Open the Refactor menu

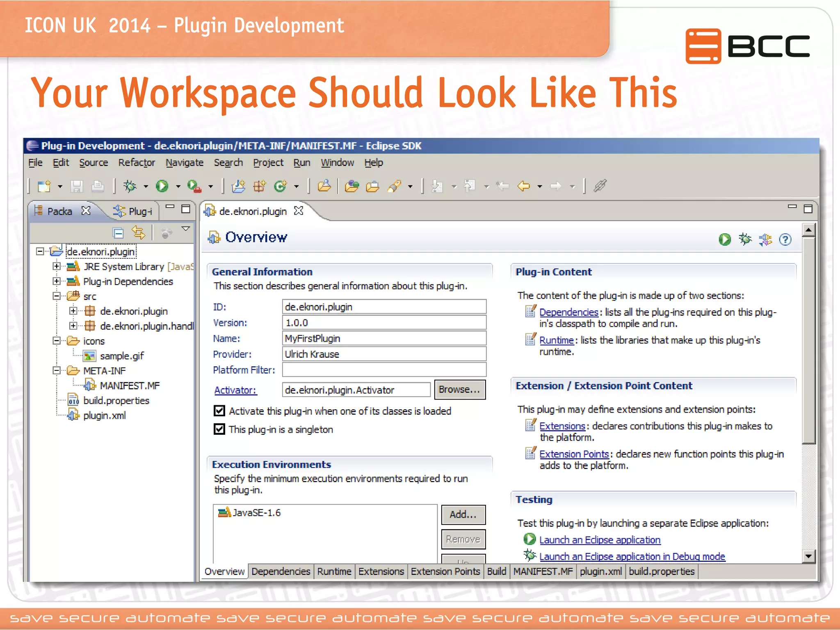coord(137,163)
